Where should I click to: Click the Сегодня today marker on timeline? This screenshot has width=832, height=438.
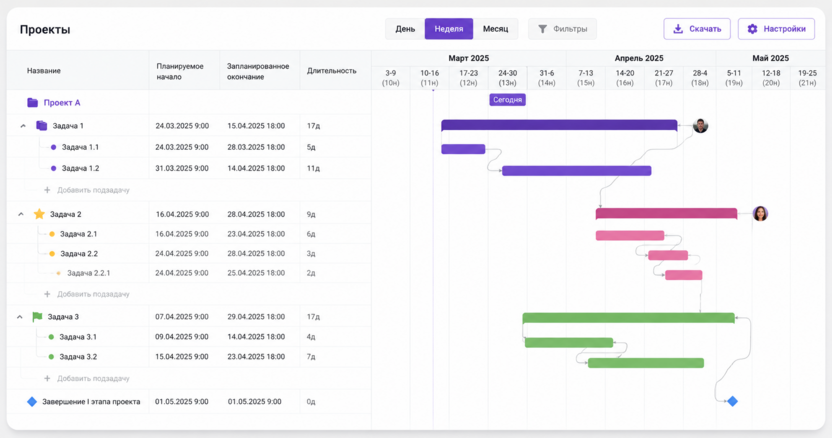coord(507,100)
